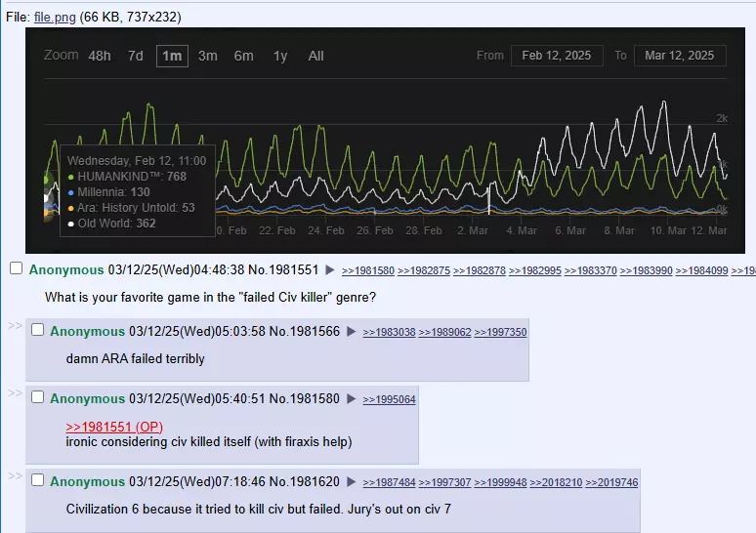Click post number No.1981566
This screenshot has height=533, width=756.
click(304, 332)
